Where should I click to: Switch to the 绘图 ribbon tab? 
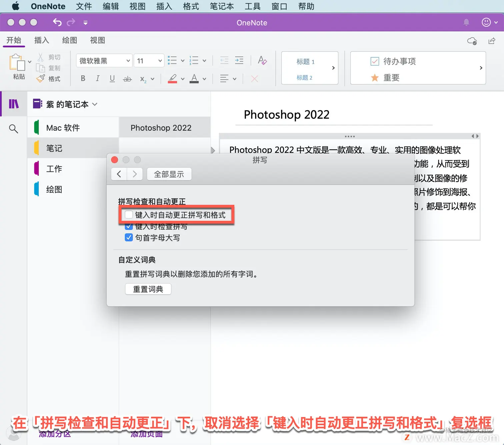[70, 40]
